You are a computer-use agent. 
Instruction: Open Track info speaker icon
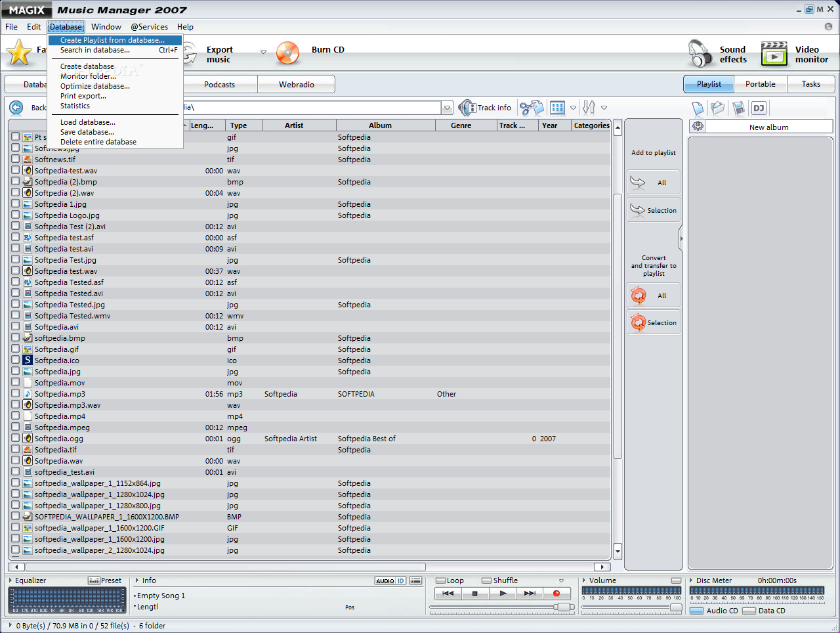click(x=467, y=108)
